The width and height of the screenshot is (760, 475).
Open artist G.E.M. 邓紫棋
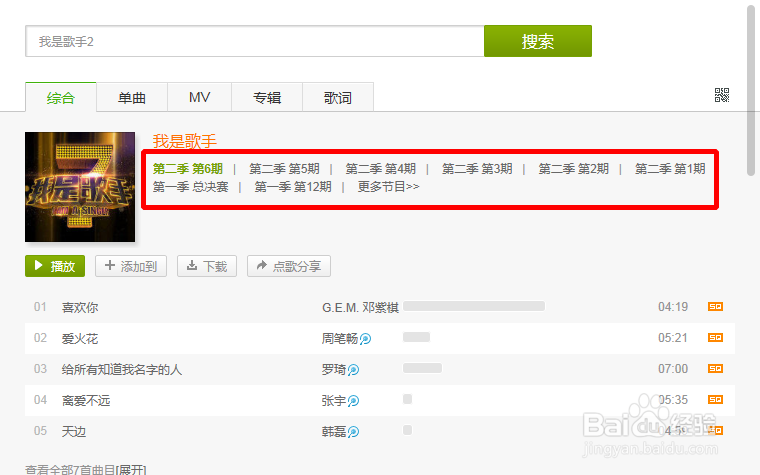(360, 307)
